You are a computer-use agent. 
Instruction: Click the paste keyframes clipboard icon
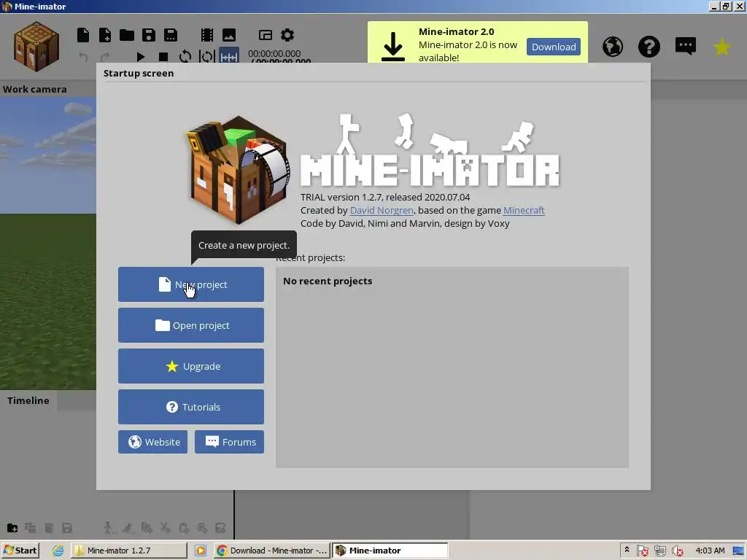[x=184, y=528]
